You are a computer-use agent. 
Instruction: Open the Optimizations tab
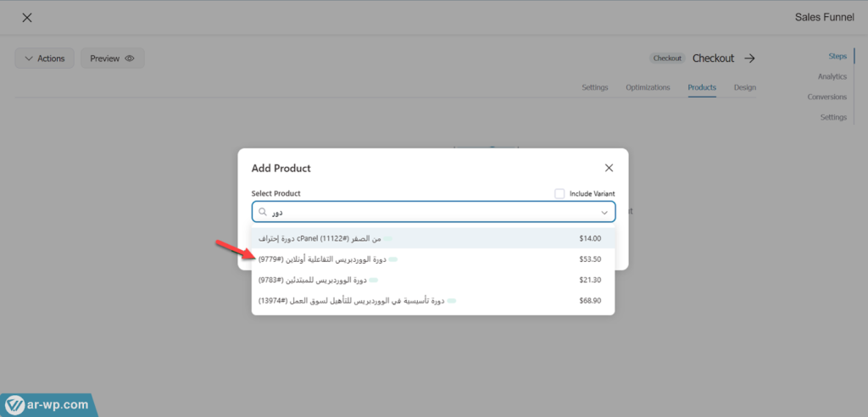click(648, 87)
